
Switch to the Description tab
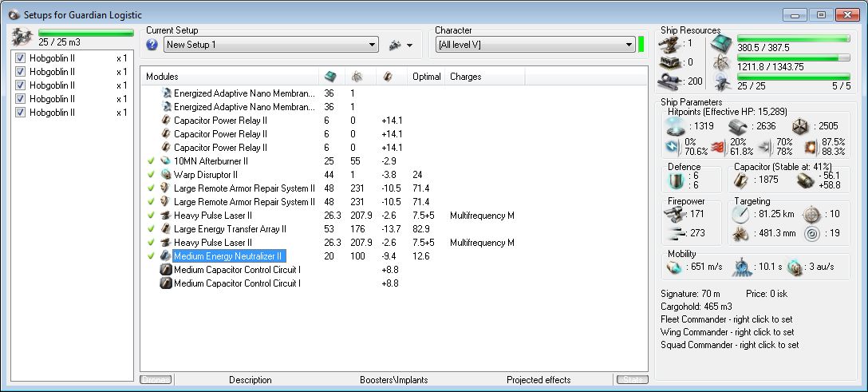(251, 380)
